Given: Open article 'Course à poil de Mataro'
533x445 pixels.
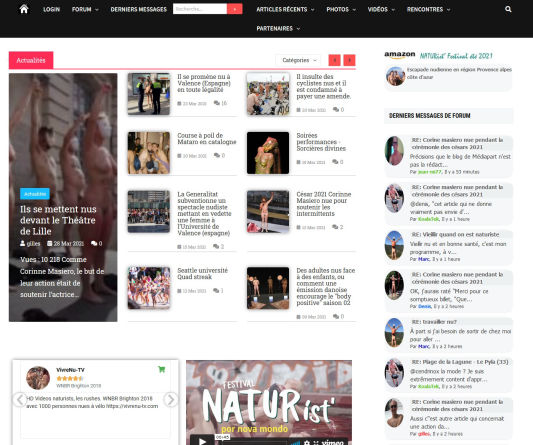Looking at the screenshot, I should pos(207,139).
